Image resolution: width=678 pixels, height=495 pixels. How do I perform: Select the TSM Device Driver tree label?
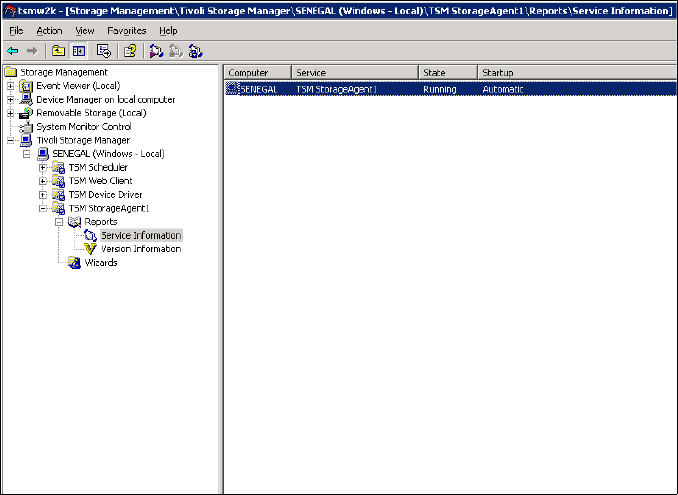pyautogui.click(x=105, y=195)
